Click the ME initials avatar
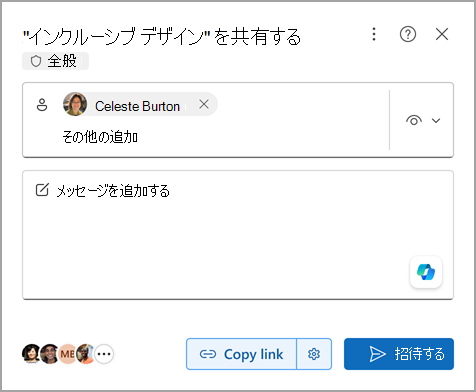The image size is (476, 392). click(68, 354)
